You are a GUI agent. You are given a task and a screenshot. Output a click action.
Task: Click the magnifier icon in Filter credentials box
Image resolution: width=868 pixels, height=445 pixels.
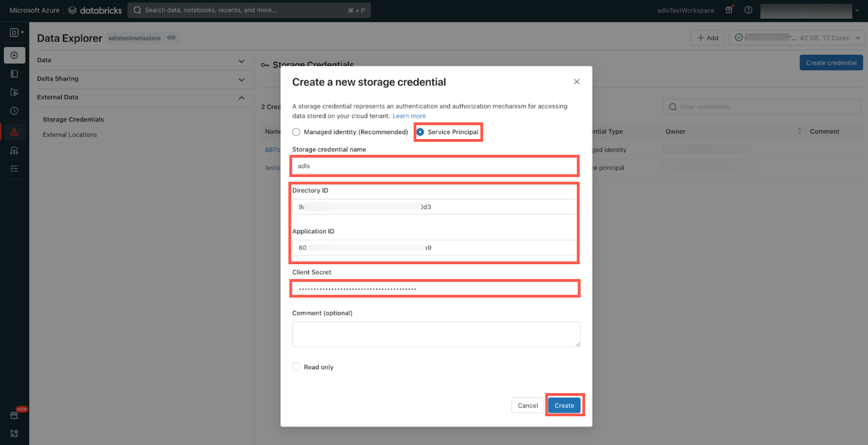(673, 107)
